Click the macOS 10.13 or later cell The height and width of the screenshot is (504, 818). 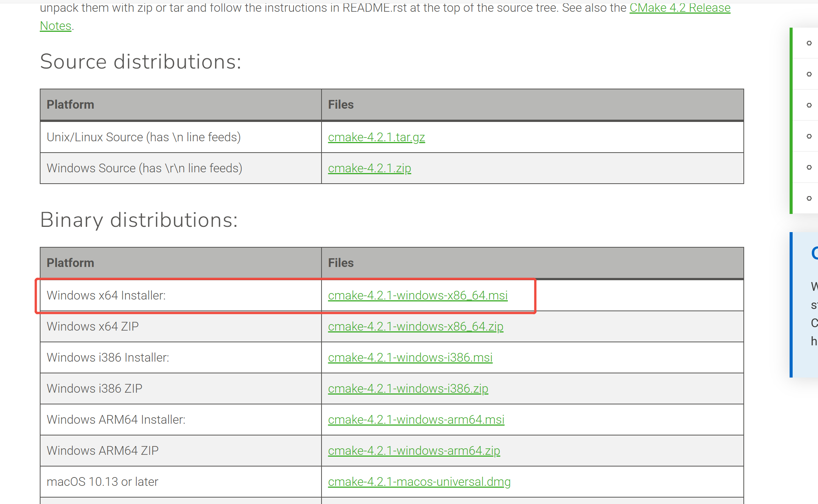(x=102, y=482)
